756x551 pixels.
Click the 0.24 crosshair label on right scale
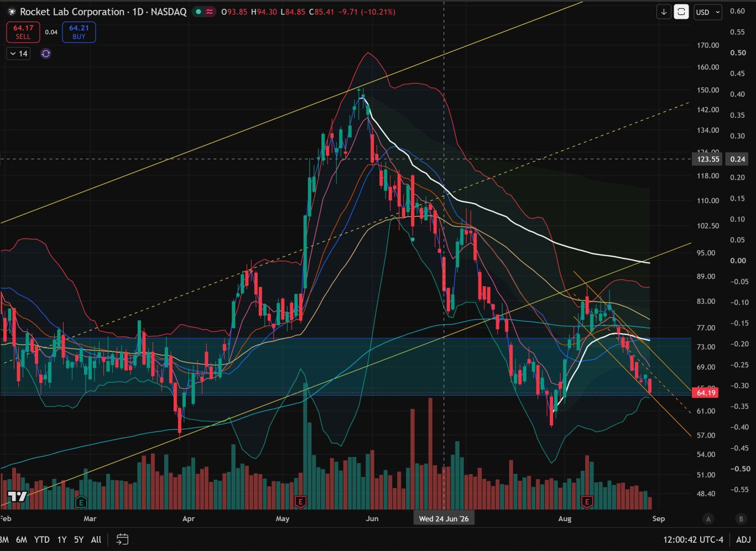[738, 159]
